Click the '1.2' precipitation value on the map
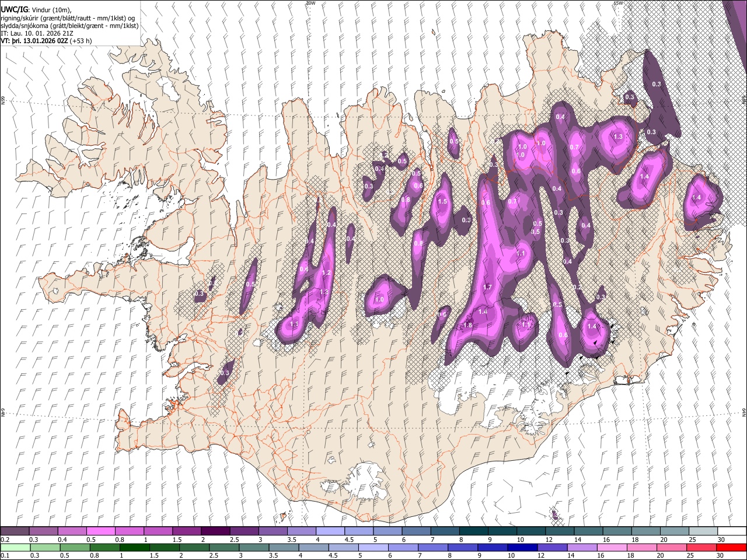The width and height of the screenshot is (747, 560). tap(326, 273)
